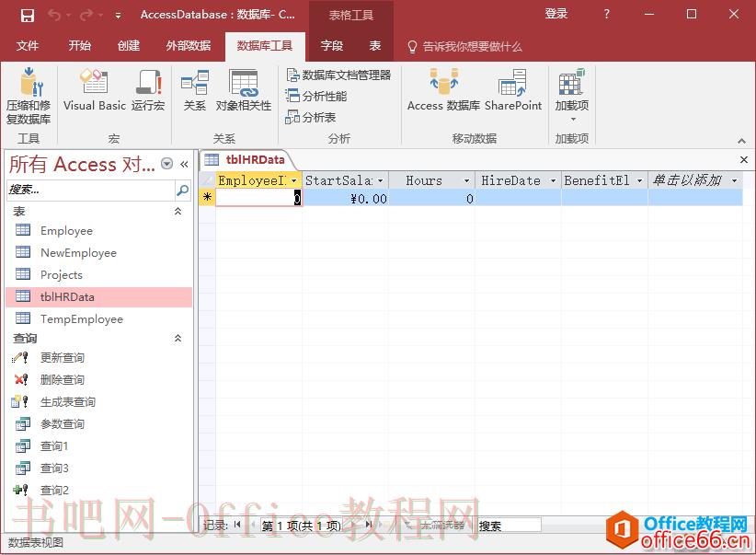Click 分析性能 (Analyze Performance)
Image resolution: width=756 pixels, height=555 pixels.
[x=316, y=96]
